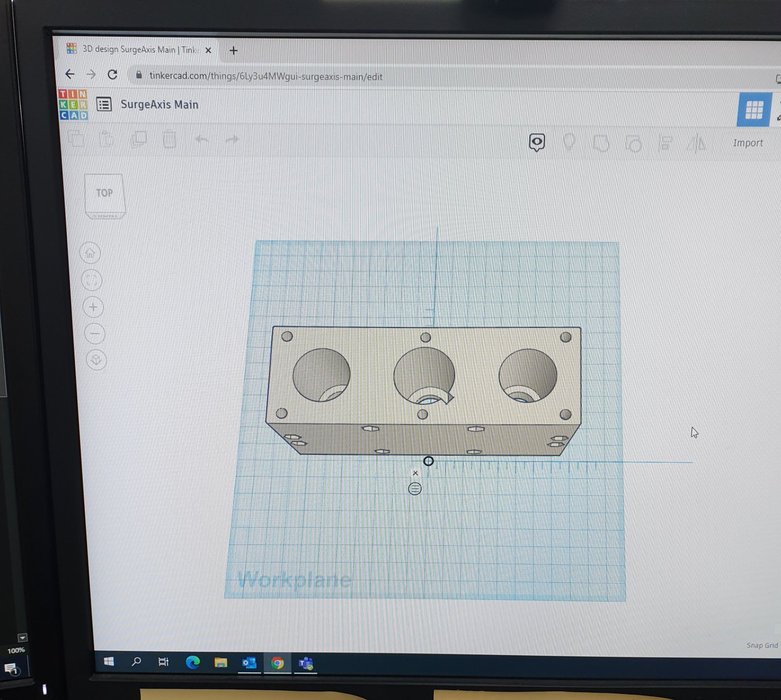Click the SurgeAxis Main design name
Screen dimensions: 781x700
pos(159,105)
